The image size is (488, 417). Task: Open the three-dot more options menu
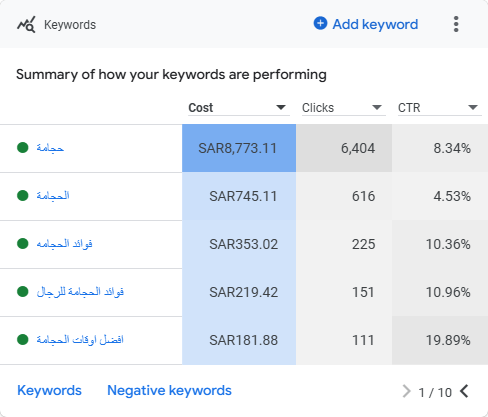point(456,24)
